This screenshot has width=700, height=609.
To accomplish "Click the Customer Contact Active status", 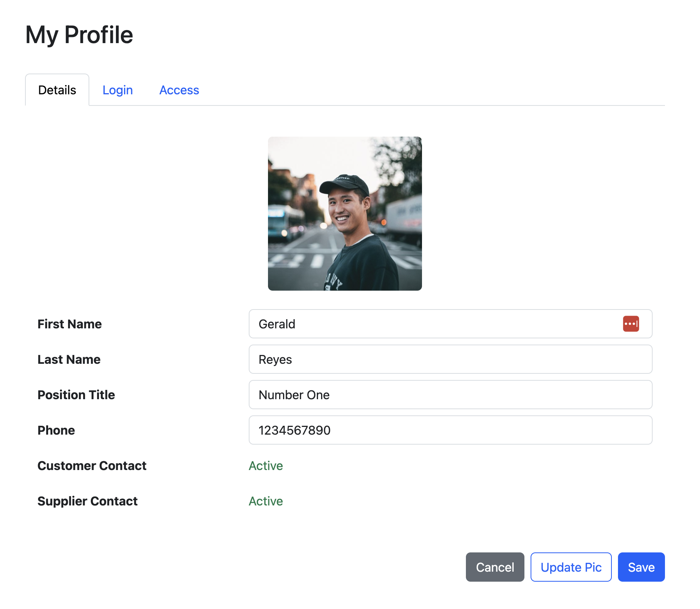I will pyautogui.click(x=266, y=466).
